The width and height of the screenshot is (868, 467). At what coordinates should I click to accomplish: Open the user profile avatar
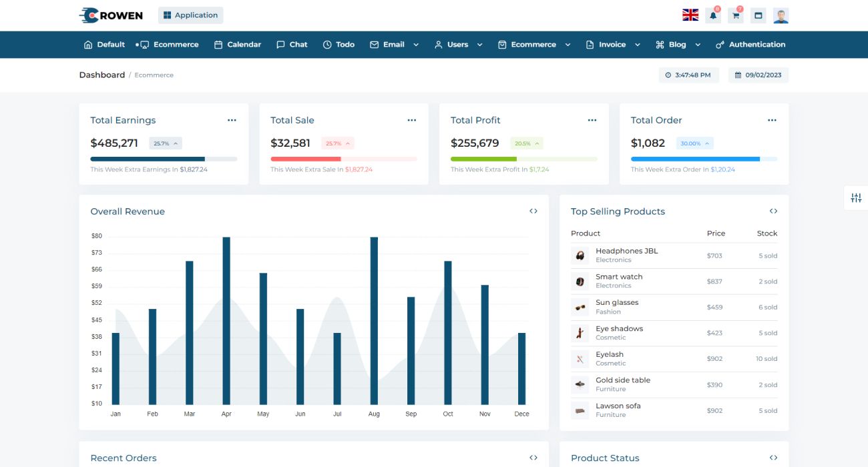pyautogui.click(x=781, y=15)
